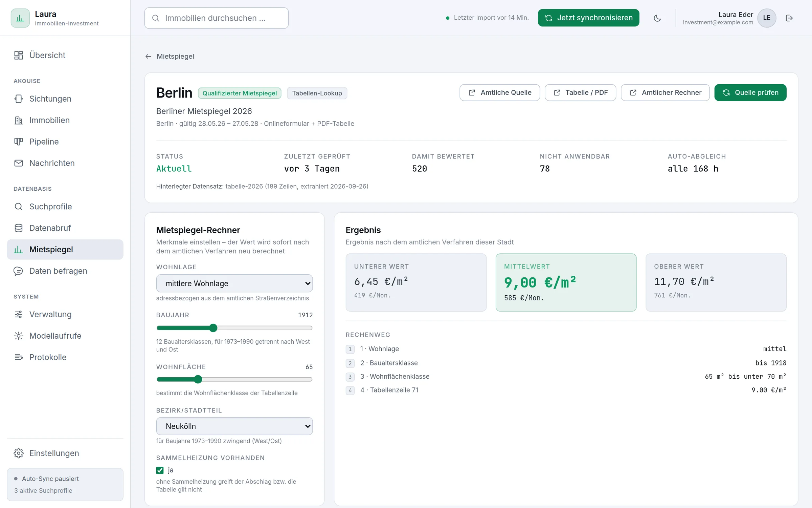This screenshot has height=508, width=812.
Task: Select Daten befragen menu entry
Action: coord(65,271)
